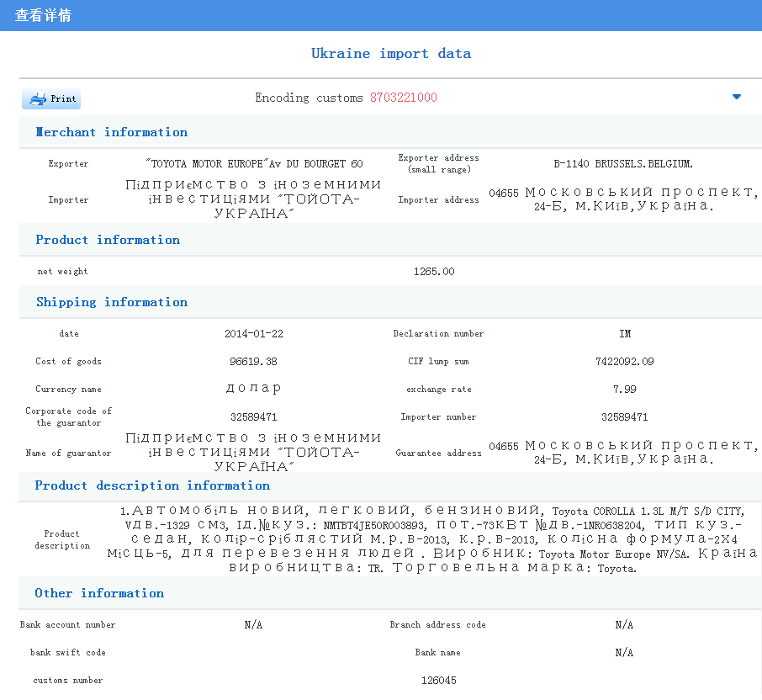Click the 'Importer number' label

coord(438,416)
